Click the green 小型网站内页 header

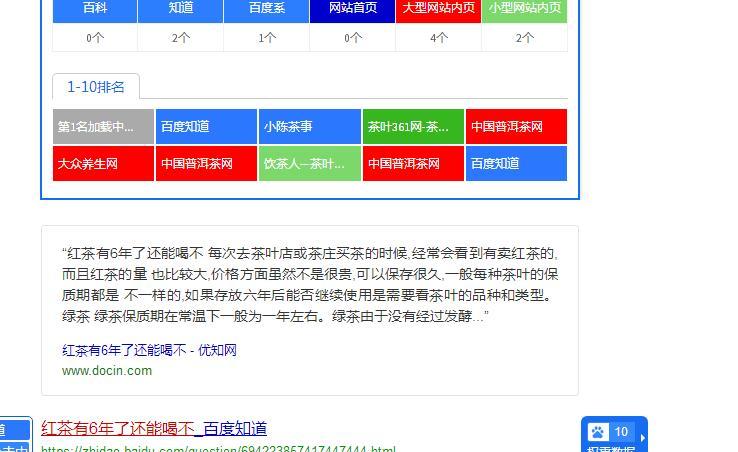[x=524, y=9]
